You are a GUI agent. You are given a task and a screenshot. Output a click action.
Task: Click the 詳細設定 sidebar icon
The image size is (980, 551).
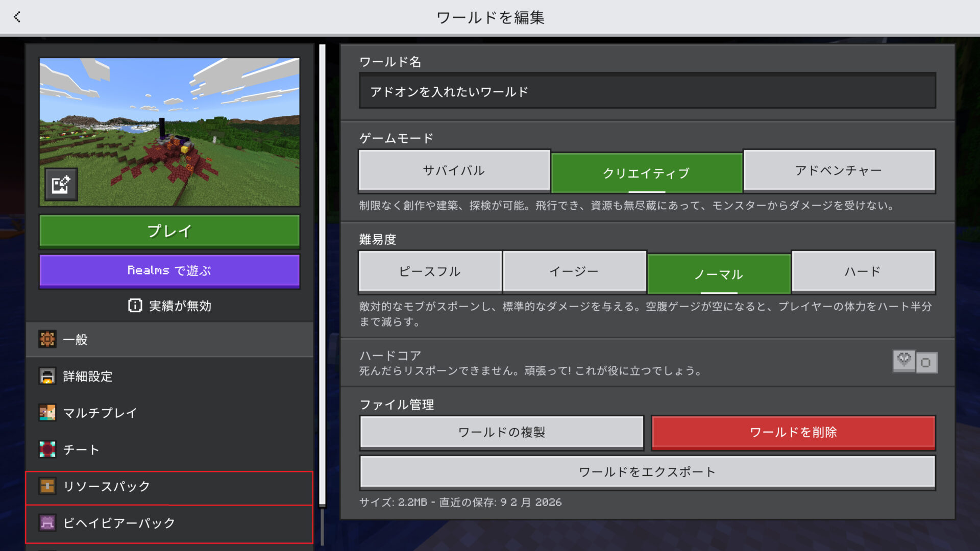pyautogui.click(x=47, y=376)
